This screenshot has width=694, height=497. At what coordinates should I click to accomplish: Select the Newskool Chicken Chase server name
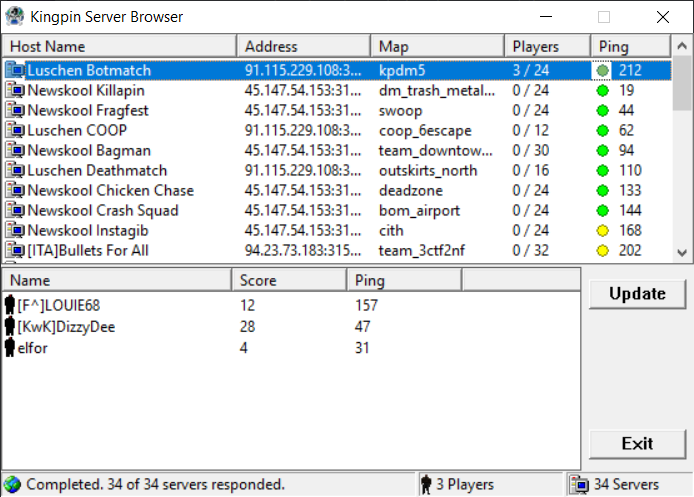tap(111, 190)
